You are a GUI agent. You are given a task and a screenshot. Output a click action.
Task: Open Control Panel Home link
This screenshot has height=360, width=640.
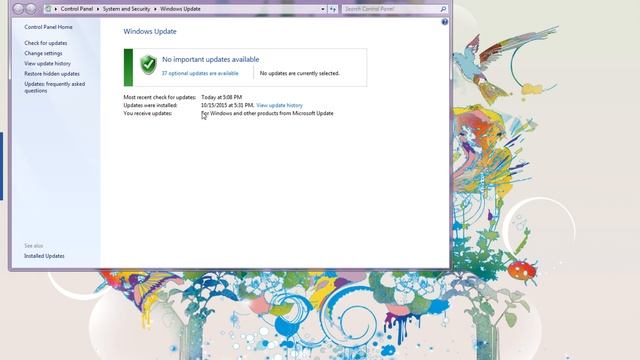point(48,27)
